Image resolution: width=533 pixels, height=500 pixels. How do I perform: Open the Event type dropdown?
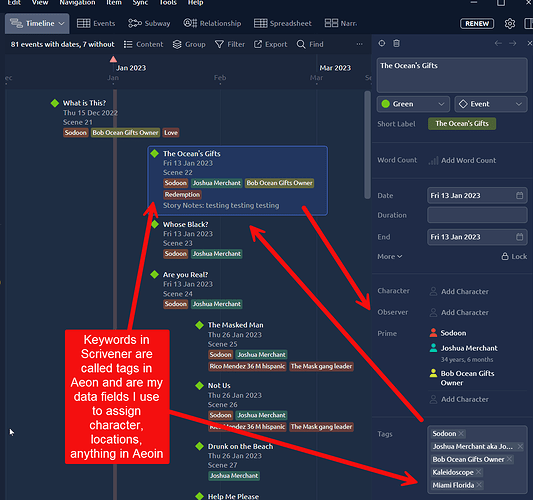(x=491, y=104)
